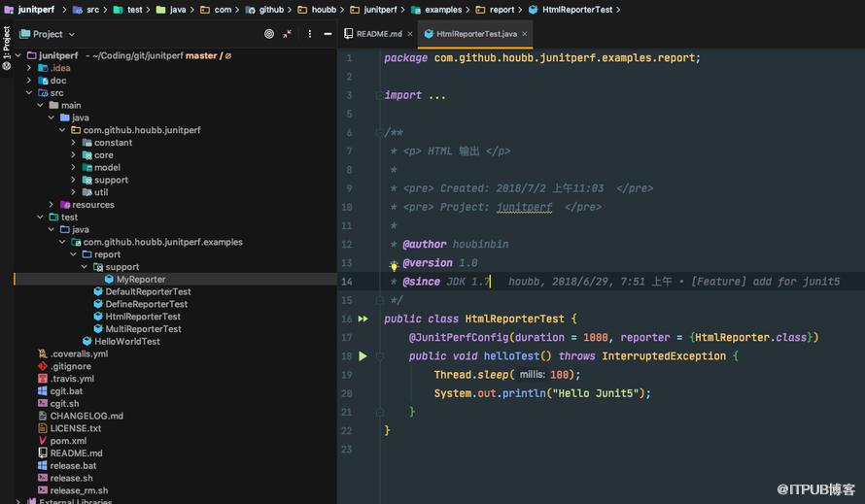Close the README.md tab

tap(410, 34)
